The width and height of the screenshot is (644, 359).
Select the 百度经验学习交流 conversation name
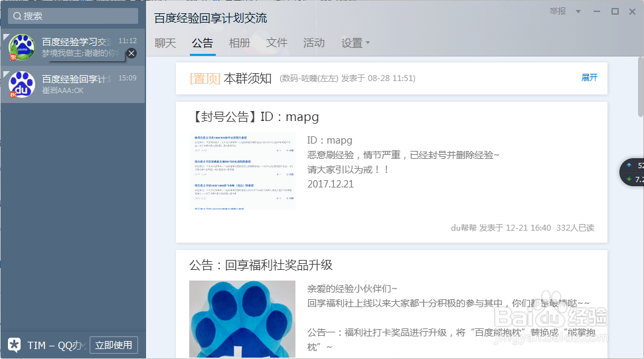(76, 41)
